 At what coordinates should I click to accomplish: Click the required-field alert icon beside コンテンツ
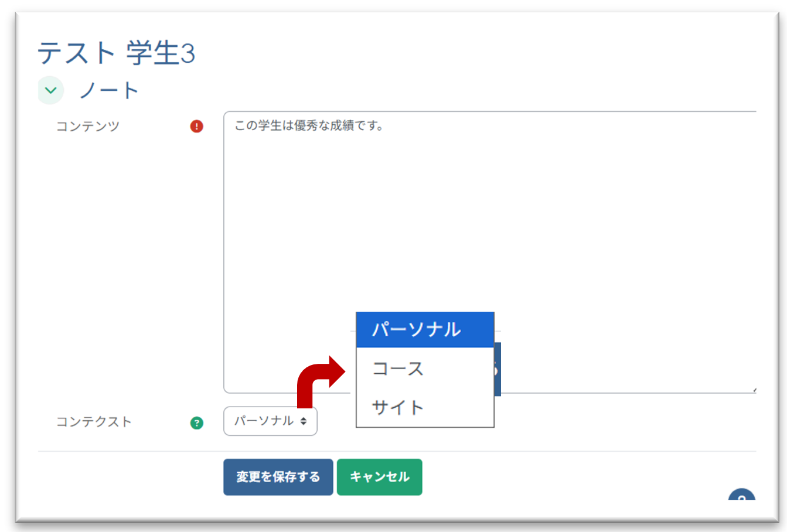(197, 126)
